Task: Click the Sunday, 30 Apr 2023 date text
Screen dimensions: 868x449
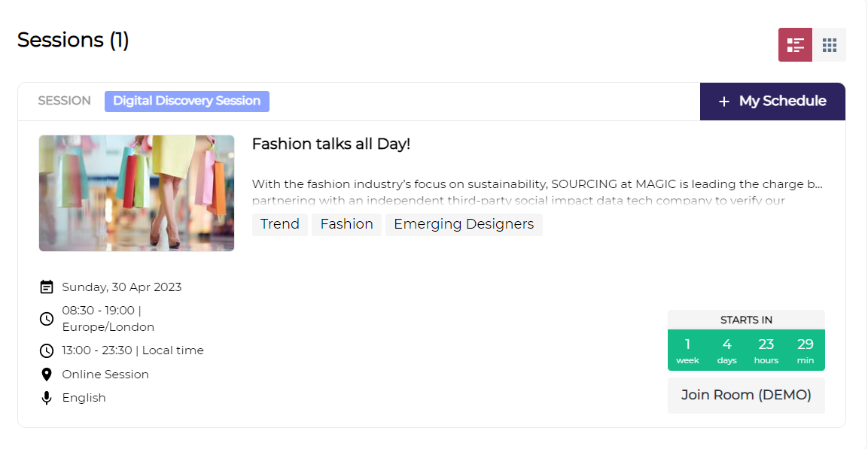Action: pyautogui.click(x=121, y=287)
